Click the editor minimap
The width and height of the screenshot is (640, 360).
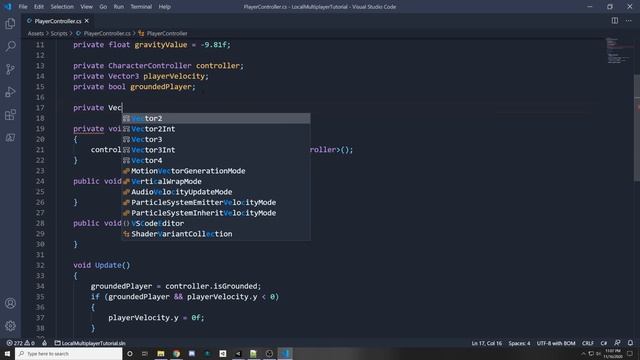(x=620, y=51)
